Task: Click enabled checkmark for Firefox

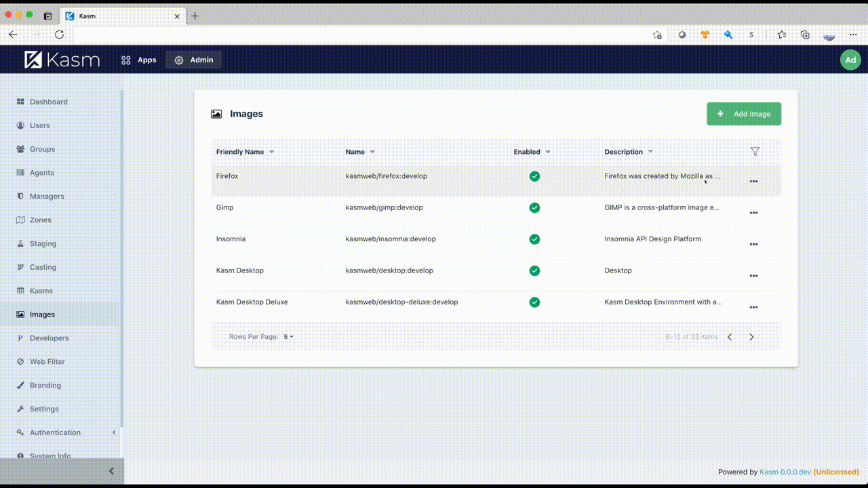Action: [534, 176]
